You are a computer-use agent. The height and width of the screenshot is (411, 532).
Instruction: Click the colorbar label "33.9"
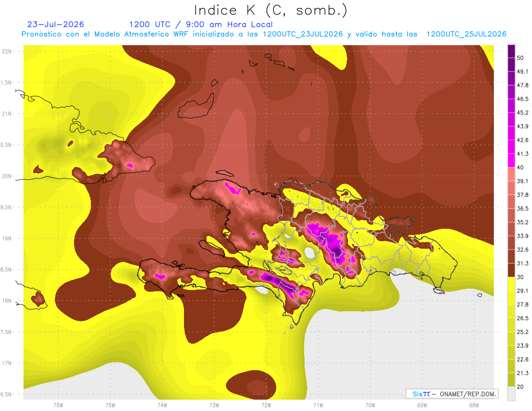[523, 236]
